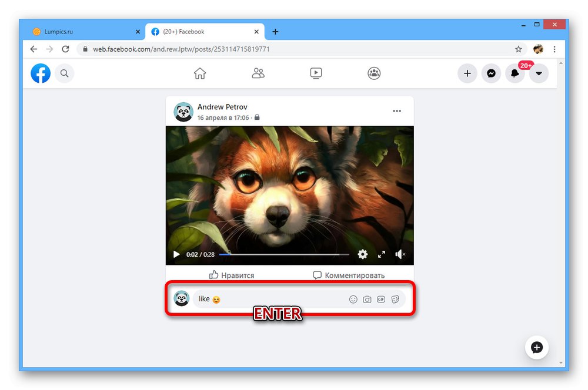This screenshot has width=588, height=390.
Task: Open Watch video icon
Action: pos(316,73)
